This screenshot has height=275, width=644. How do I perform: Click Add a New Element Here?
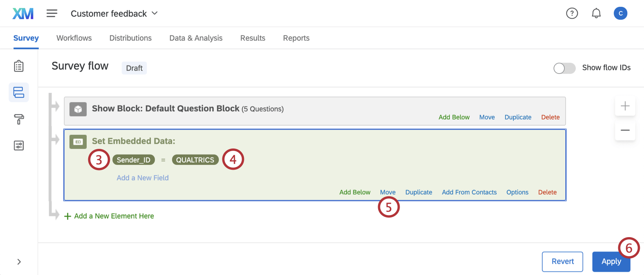point(114,216)
